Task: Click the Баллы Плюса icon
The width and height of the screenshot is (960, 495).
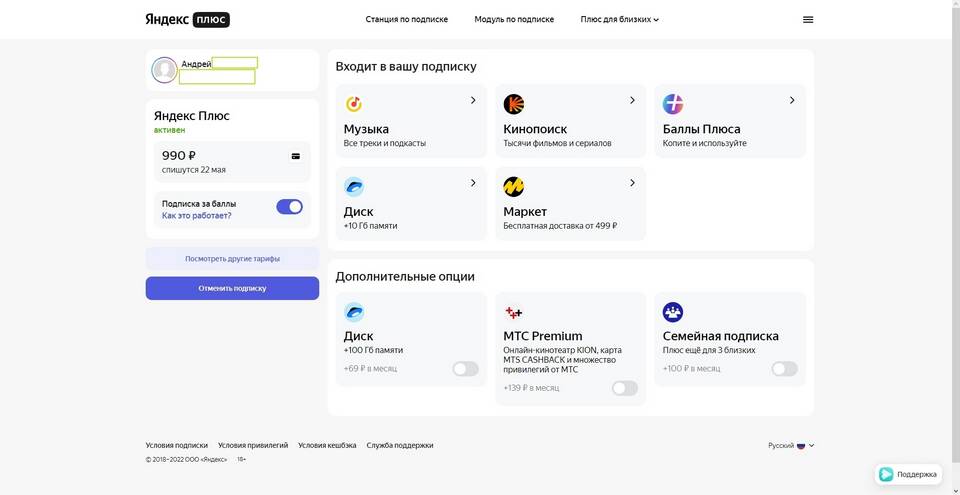Action: click(x=673, y=104)
